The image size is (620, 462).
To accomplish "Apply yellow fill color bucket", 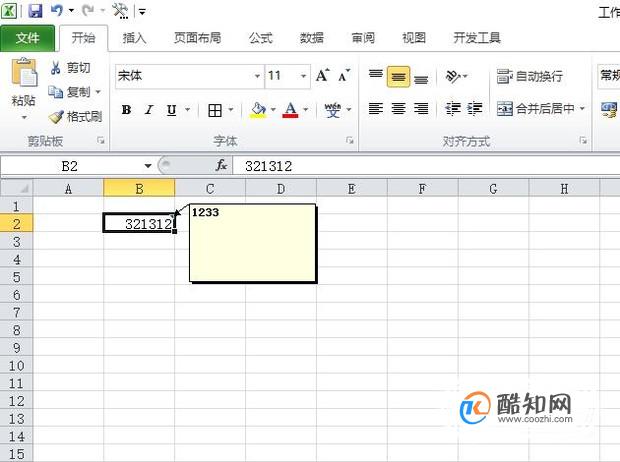I will coord(258,110).
